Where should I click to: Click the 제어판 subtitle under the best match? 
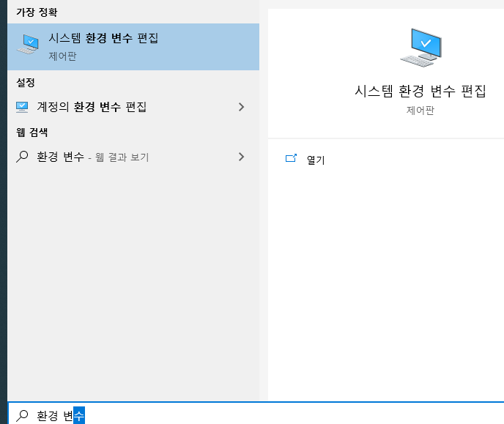tap(62, 56)
